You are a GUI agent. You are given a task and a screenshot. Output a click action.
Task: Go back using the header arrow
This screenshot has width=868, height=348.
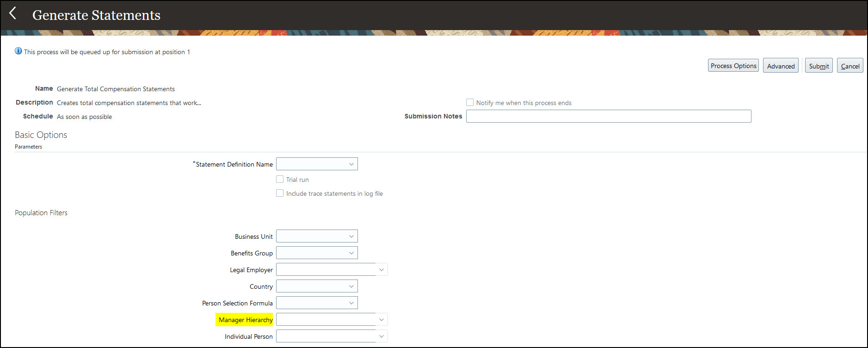click(13, 14)
